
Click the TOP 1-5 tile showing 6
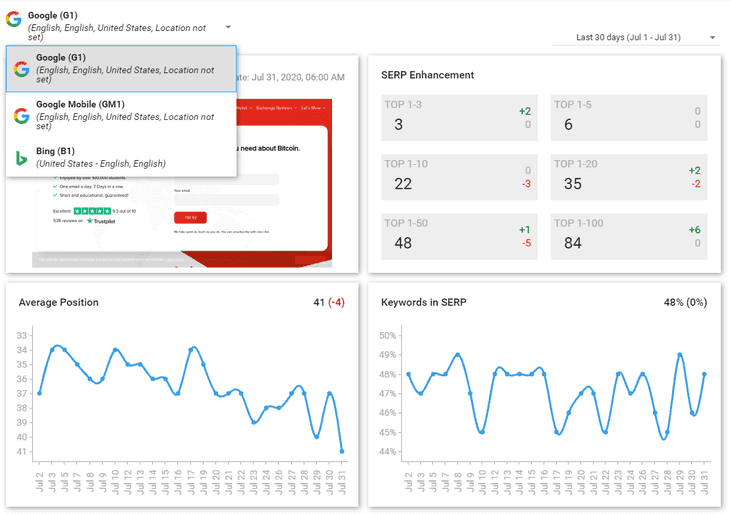[629, 118]
